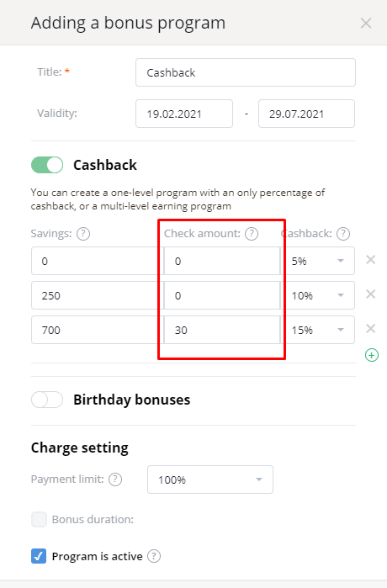Open the 10% cashback dropdown

point(317,295)
